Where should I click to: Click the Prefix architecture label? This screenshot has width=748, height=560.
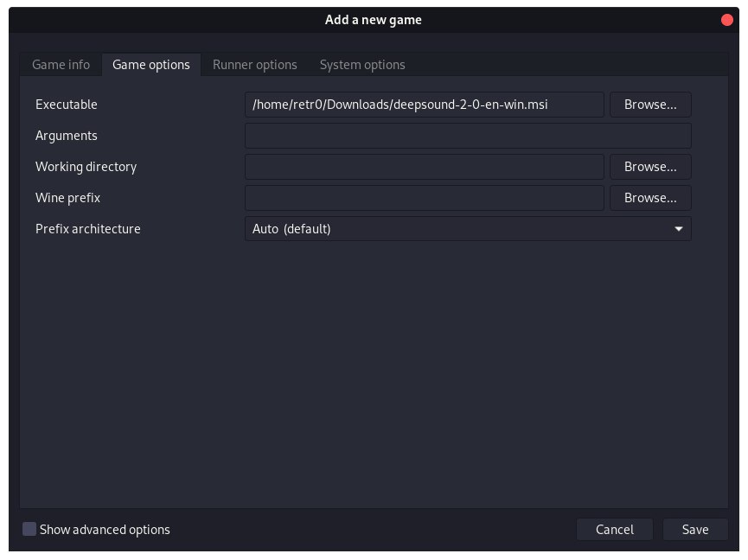(88, 229)
